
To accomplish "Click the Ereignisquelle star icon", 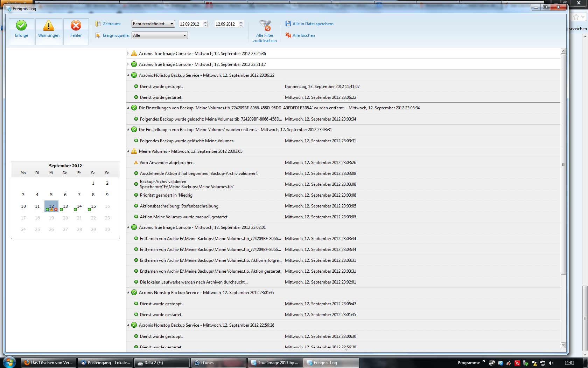I will point(98,35).
